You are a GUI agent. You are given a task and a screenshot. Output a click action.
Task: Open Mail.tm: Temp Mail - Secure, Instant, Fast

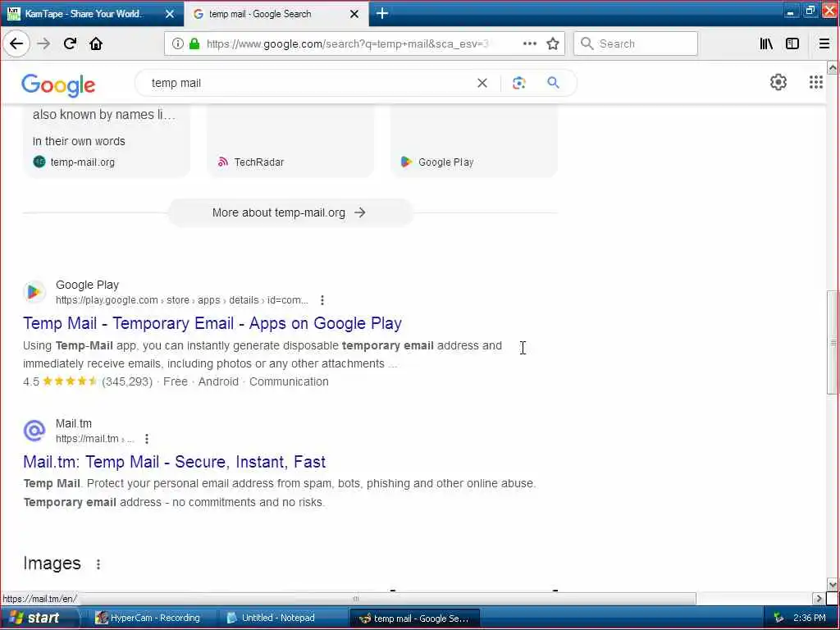click(x=174, y=463)
